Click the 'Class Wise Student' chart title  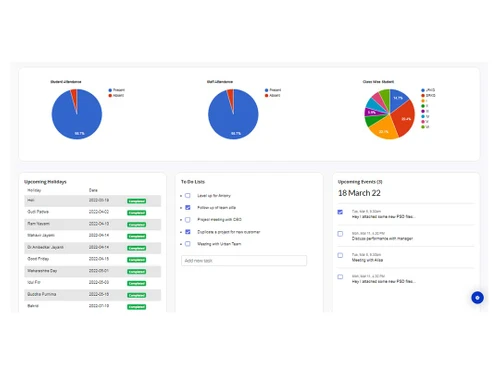tap(378, 82)
